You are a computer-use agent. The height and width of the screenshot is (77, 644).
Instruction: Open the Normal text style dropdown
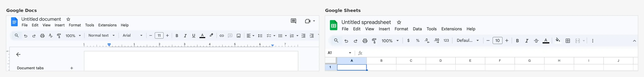[101, 36]
